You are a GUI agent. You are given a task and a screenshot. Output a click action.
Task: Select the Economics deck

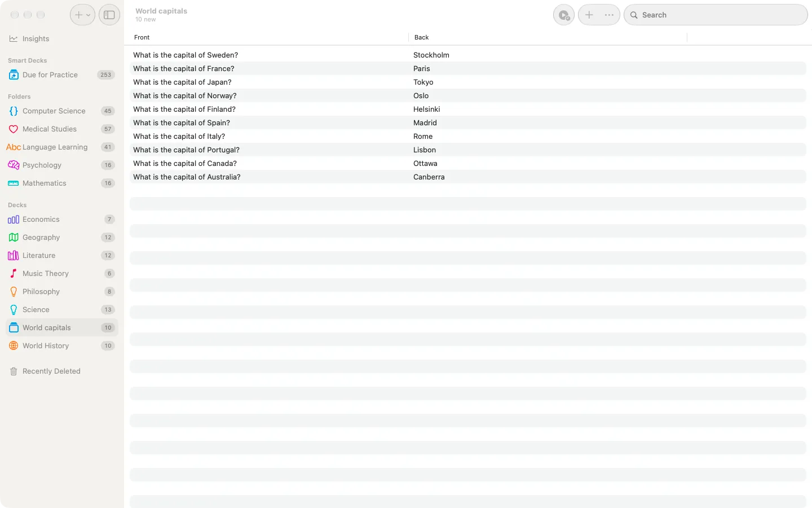click(x=62, y=220)
